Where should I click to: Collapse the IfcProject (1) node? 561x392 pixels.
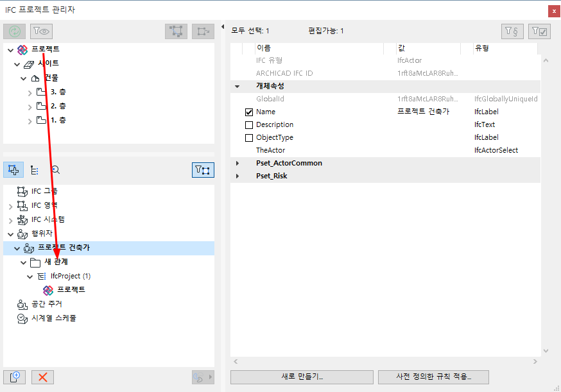[x=30, y=277]
